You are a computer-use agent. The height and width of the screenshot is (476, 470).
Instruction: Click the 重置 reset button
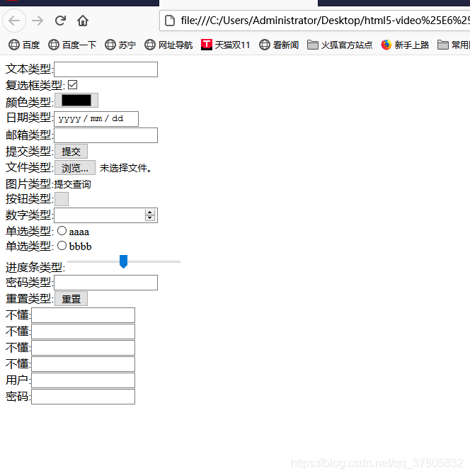pos(71,299)
